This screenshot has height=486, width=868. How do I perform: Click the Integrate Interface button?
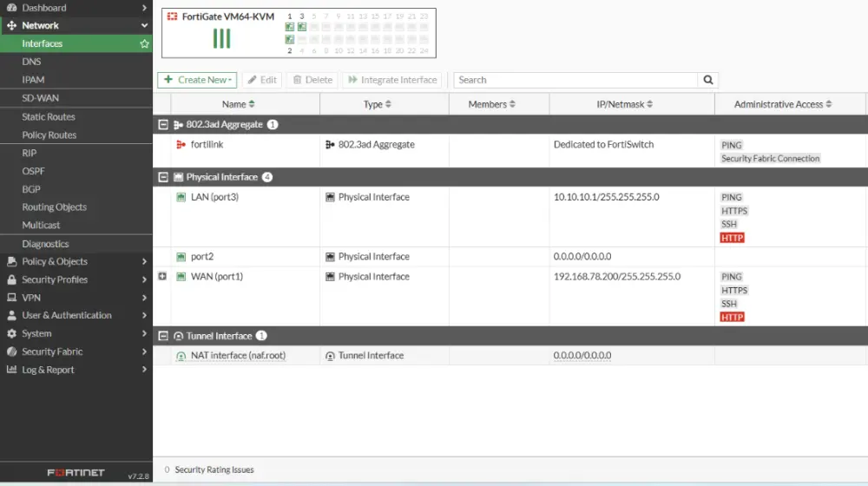pyautogui.click(x=392, y=80)
